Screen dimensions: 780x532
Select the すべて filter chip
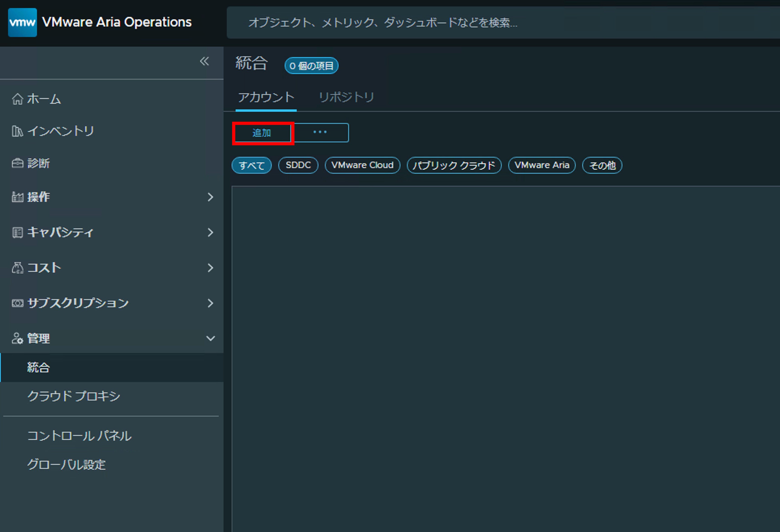click(251, 165)
